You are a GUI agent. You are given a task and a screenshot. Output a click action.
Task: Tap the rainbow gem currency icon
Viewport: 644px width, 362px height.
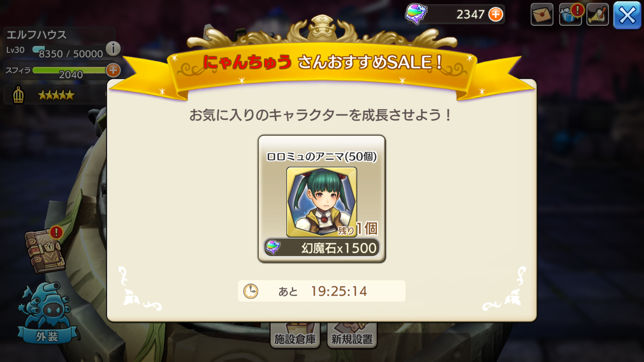point(416,14)
